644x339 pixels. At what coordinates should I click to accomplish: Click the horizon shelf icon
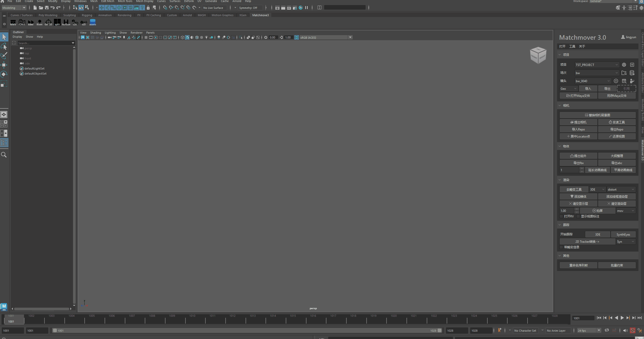pos(66,22)
